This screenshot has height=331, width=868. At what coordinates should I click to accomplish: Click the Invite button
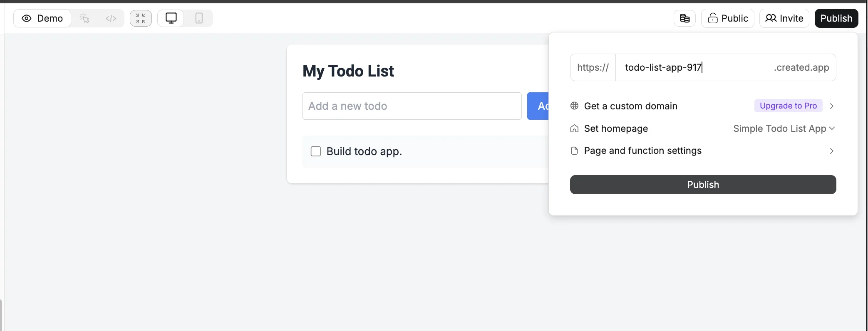pos(784,18)
